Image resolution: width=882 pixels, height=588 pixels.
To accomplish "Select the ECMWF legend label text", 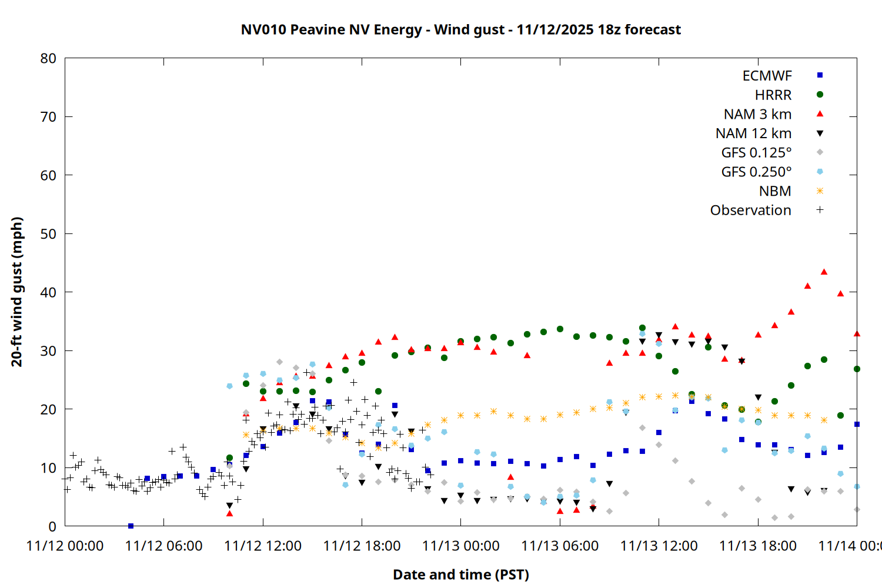I will (767, 76).
